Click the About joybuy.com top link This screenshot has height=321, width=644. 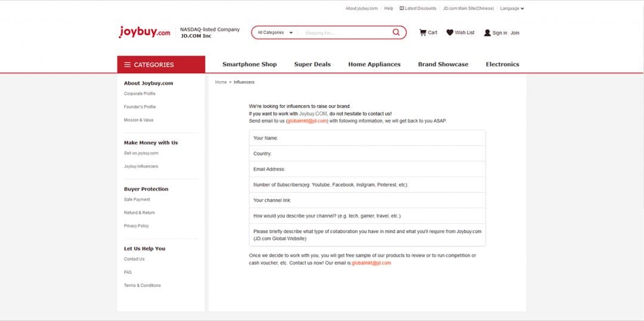361,8
